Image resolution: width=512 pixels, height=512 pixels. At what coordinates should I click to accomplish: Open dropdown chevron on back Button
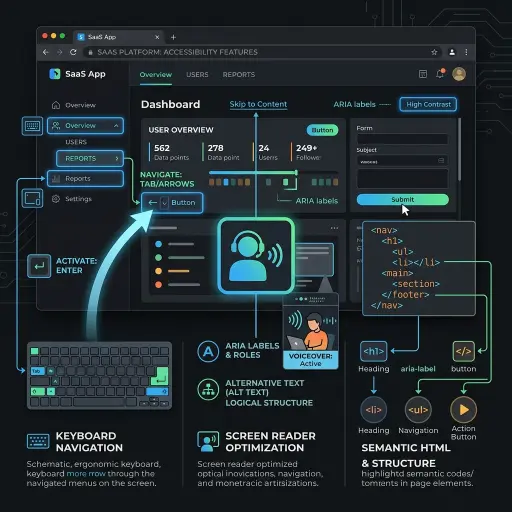click(164, 203)
